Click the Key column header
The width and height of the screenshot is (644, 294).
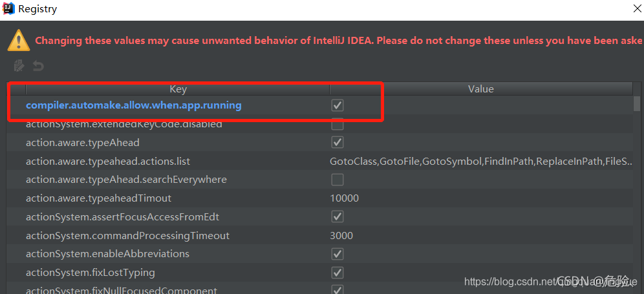[178, 89]
